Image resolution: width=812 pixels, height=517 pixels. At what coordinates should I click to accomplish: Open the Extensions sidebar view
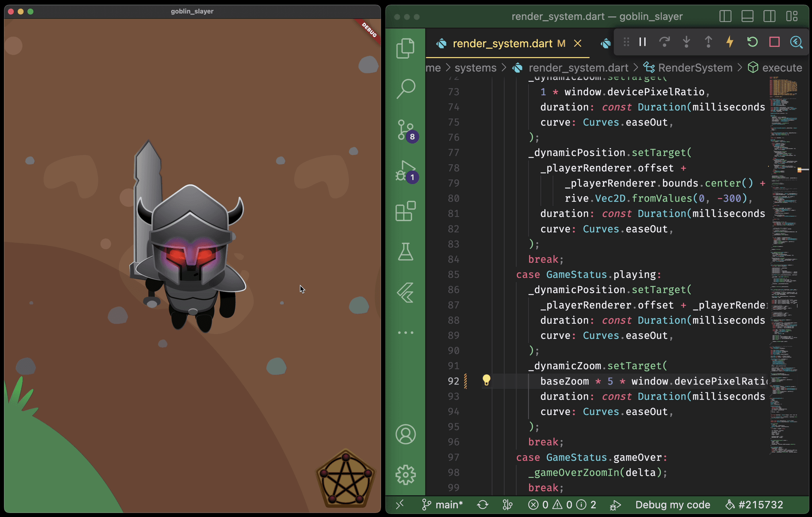click(x=405, y=211)
